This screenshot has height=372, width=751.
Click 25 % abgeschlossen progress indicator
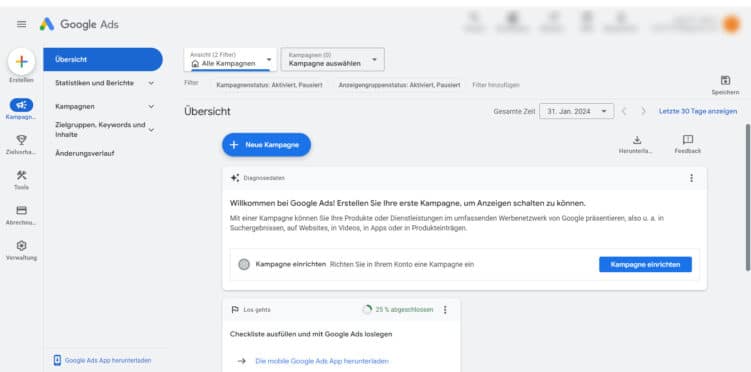398,310
